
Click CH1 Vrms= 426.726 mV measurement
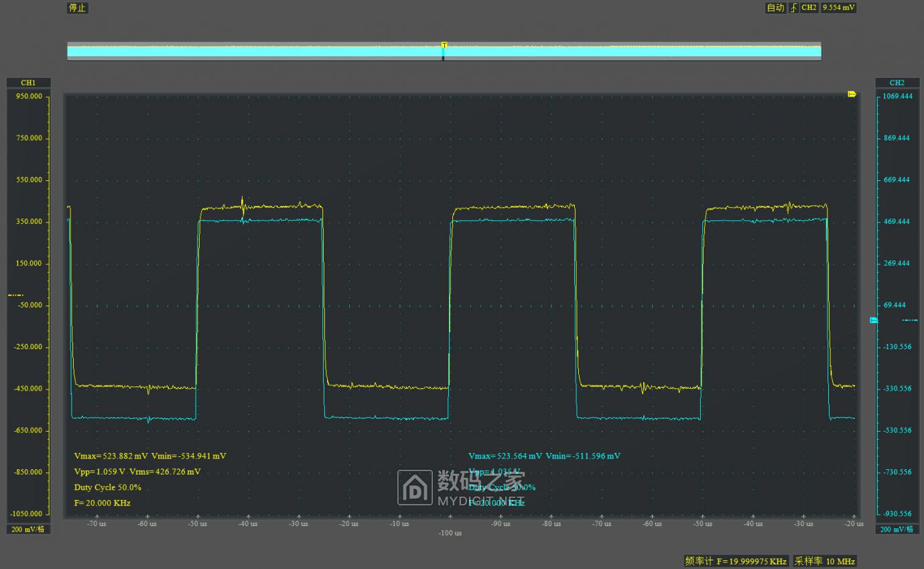pyautogui.click(x=165, y=471)
